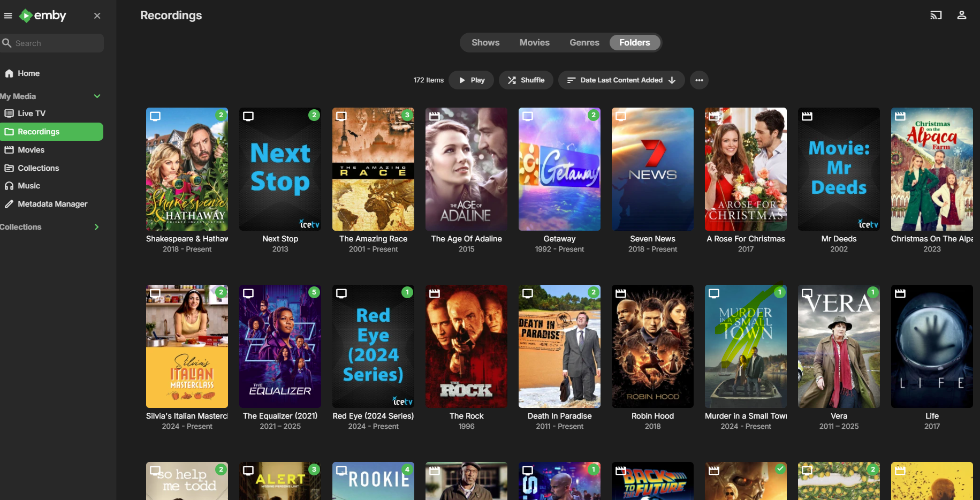The height and width of the screenshot is (500, 980).
Task: Click the Search input field
Action: (52, 43)
